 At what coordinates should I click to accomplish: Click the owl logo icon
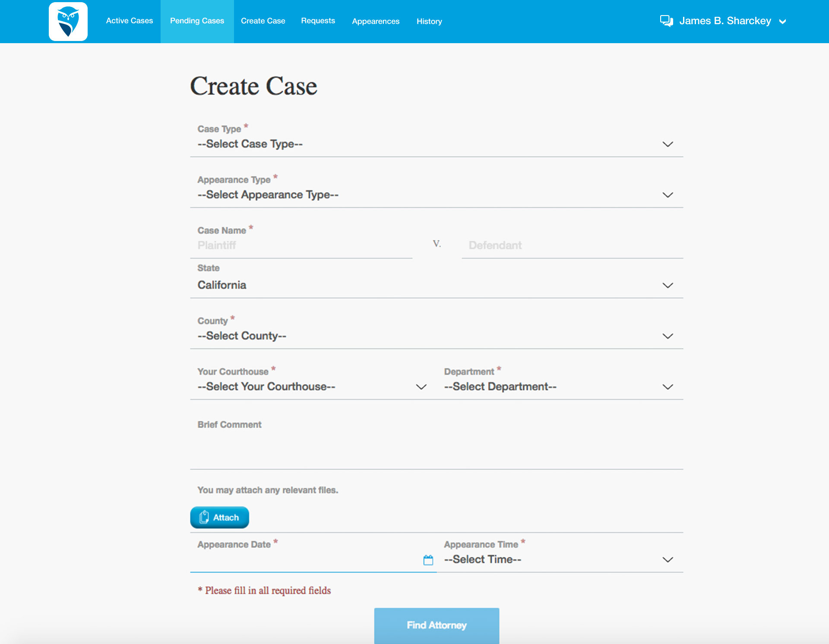(68, 22)
